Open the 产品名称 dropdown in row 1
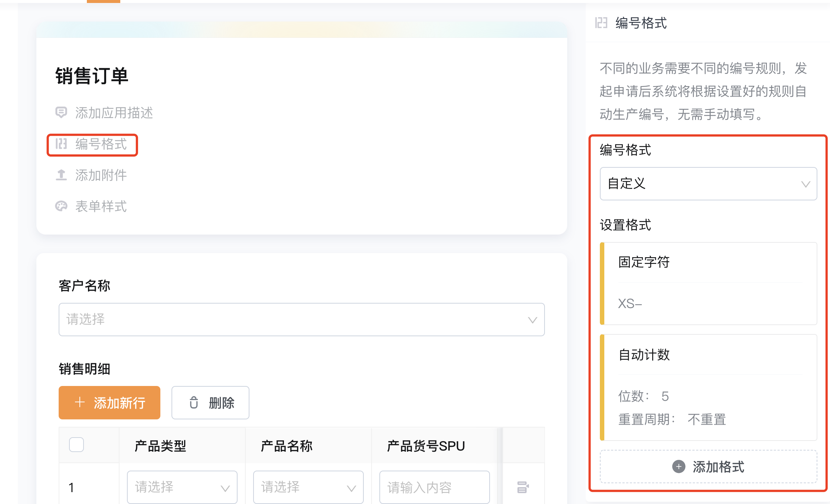The width and height of the screenshot is (830, 504). click(308, 487)
